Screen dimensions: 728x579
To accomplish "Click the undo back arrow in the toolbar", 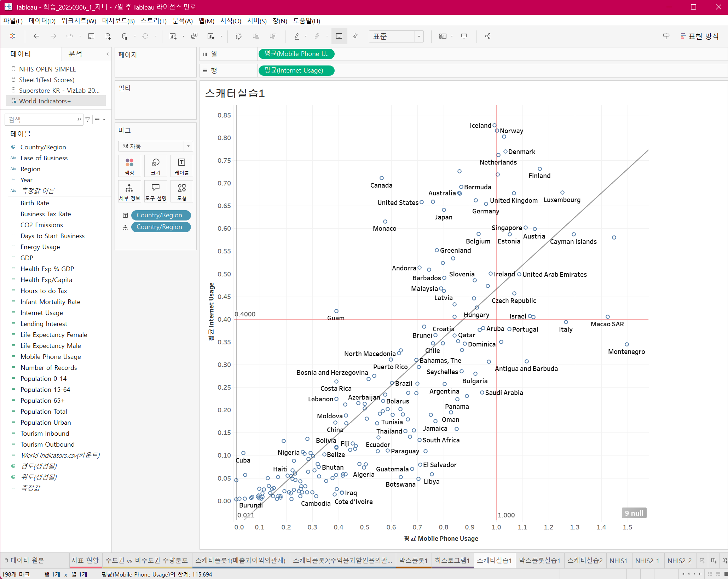I will (36, 36).
